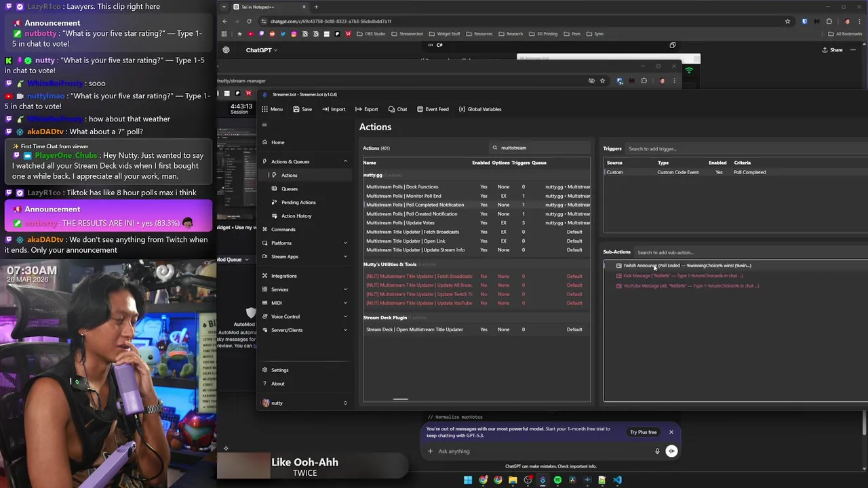Open the OBS Studio bookmarks folder

(371, 34)
